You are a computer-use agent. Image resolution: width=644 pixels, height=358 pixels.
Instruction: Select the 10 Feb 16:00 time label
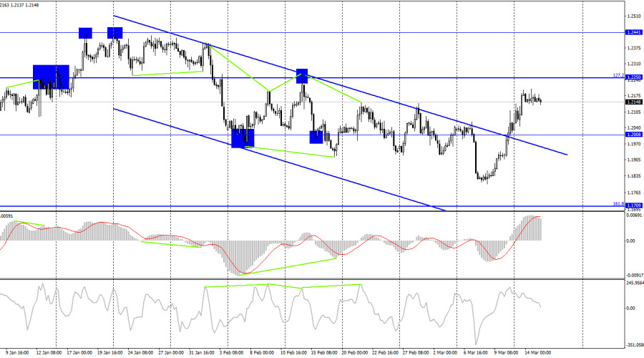[293, 353]
